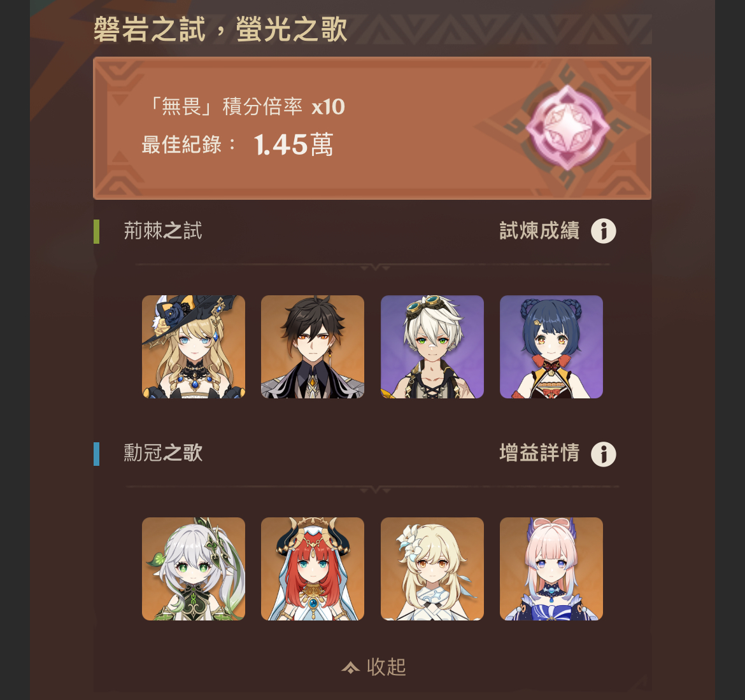Select Nahida green-eyed character portrait
Viewport: 745px width, 700px height.
pos(194,569)
